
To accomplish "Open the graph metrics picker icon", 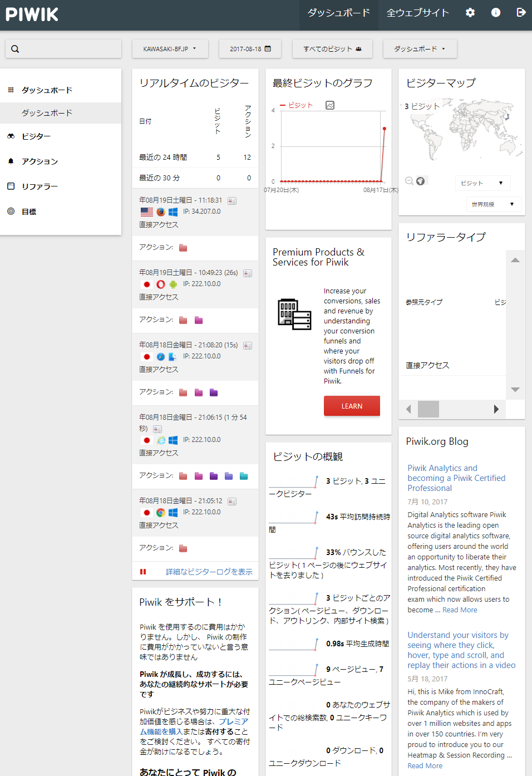I will click(330, 105).
